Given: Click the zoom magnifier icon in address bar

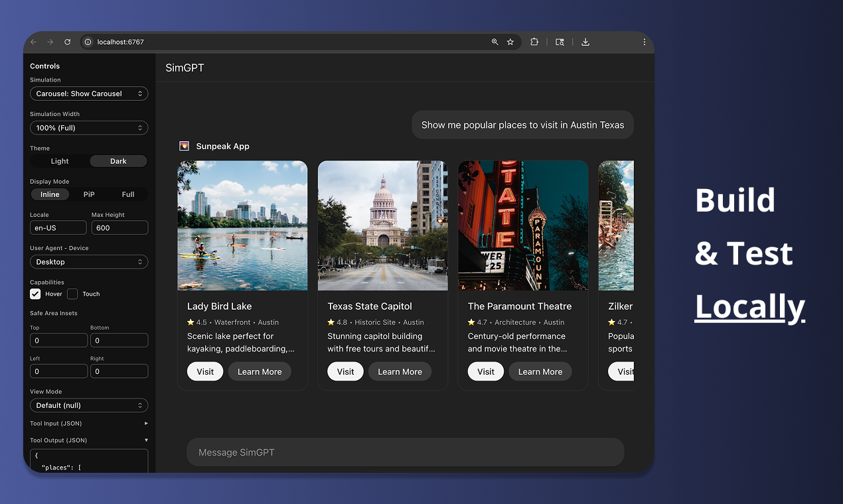Looking at the screenshot, I should point(494,41).
